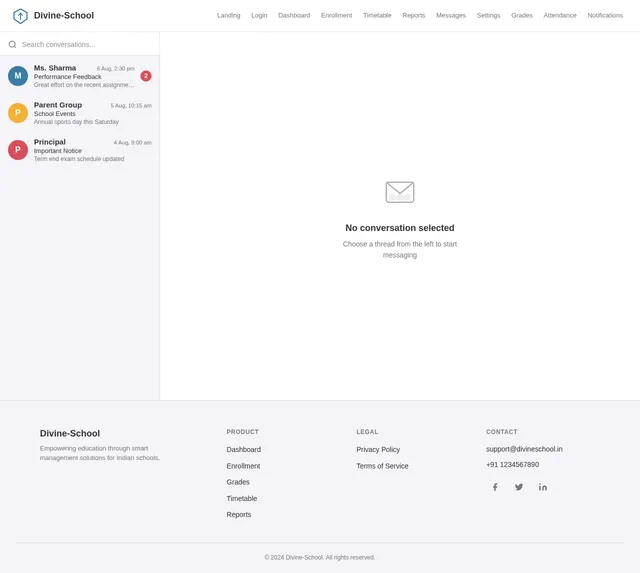Open the Facebook icon in footer

tap(495, 487)
